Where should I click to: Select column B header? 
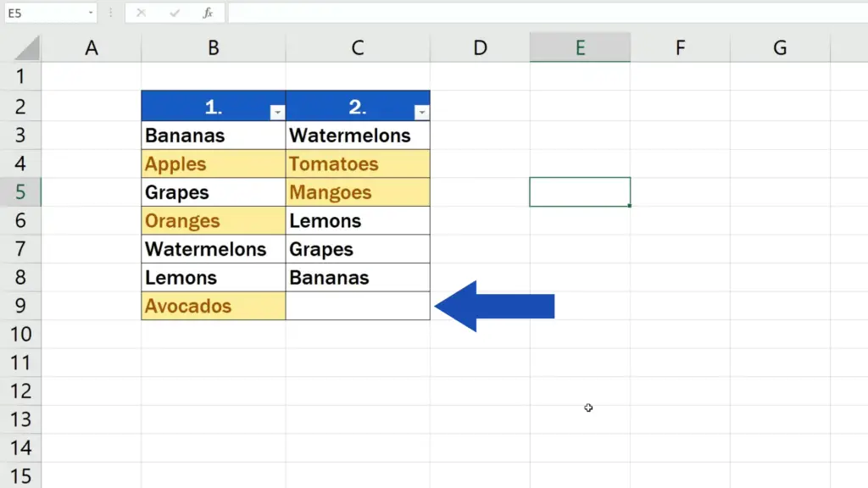[x=214, y=48]
